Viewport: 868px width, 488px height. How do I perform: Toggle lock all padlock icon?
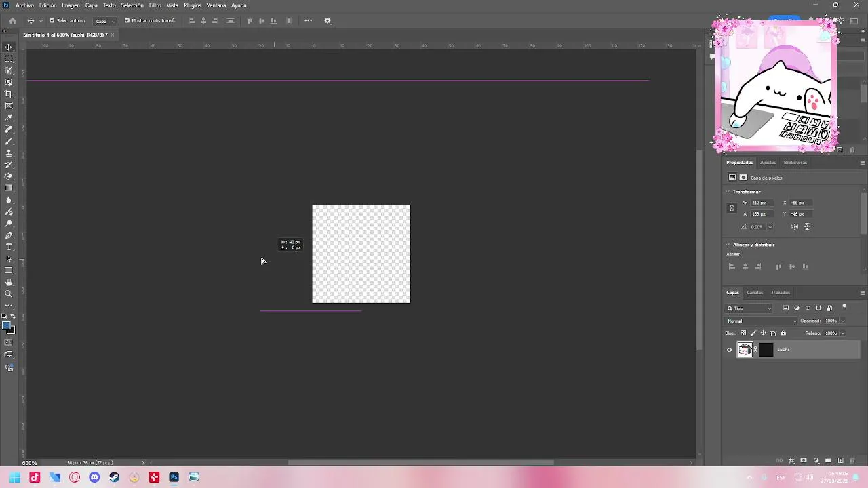tap(783, 333)
